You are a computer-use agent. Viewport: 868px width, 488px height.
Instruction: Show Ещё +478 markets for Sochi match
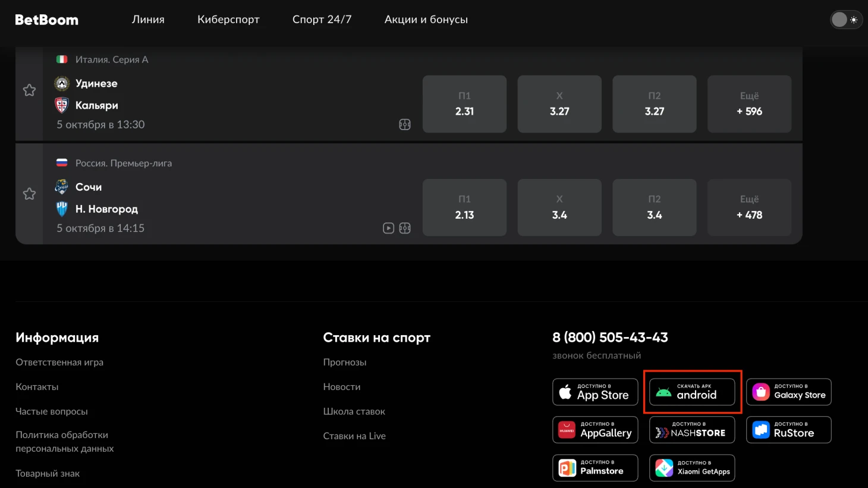pos(749,207)
